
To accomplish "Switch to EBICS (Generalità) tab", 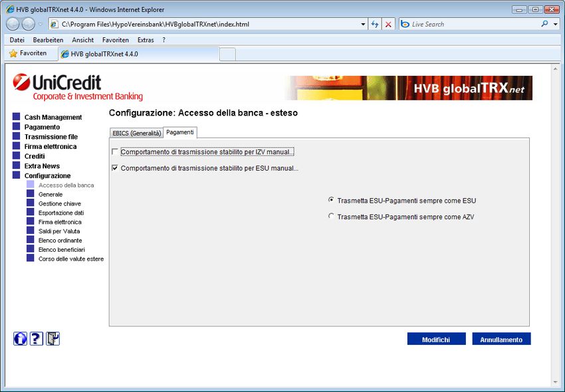I will [x=136, y=133].
